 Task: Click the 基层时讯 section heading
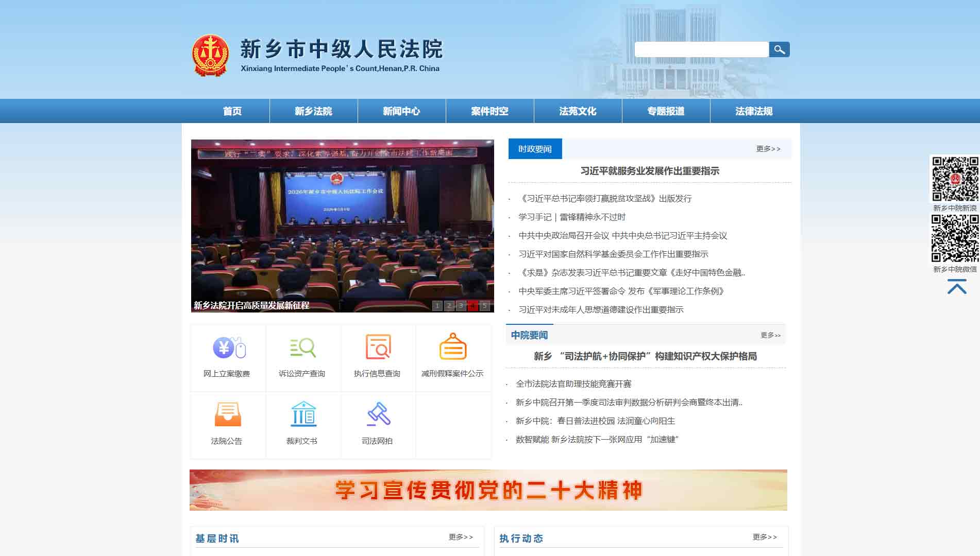click(217, 538)
